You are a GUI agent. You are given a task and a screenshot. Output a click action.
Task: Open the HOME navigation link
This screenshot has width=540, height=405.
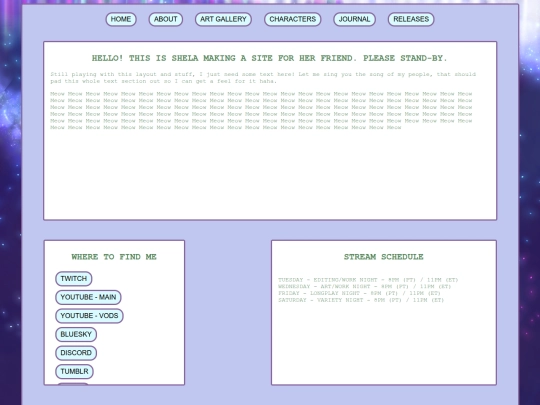tap(121, 19)
